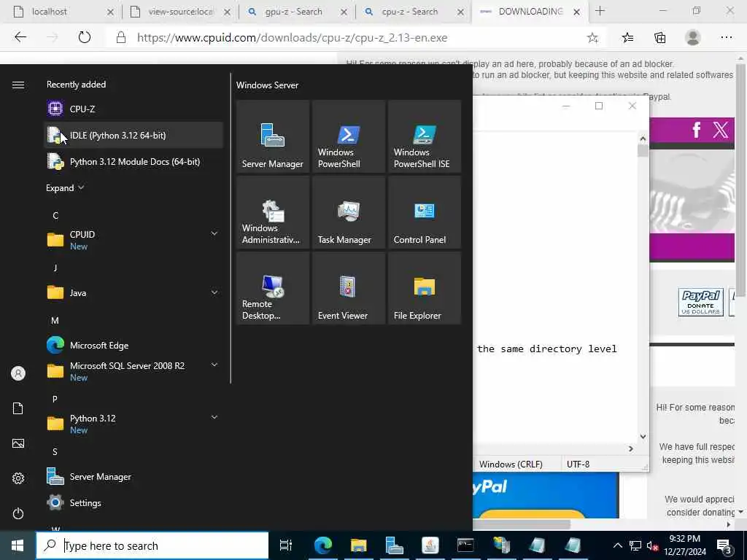
Task: Expand the CPUID folder
Action: pos(214,233)
